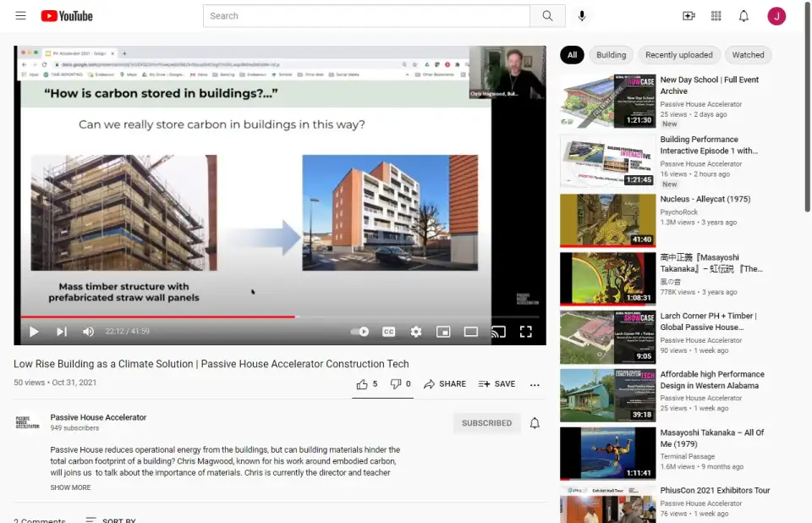Open Nucleus - Alleycat video thumbnail
Viewport: 812px width, 523px height.
(x=607, y=220)
